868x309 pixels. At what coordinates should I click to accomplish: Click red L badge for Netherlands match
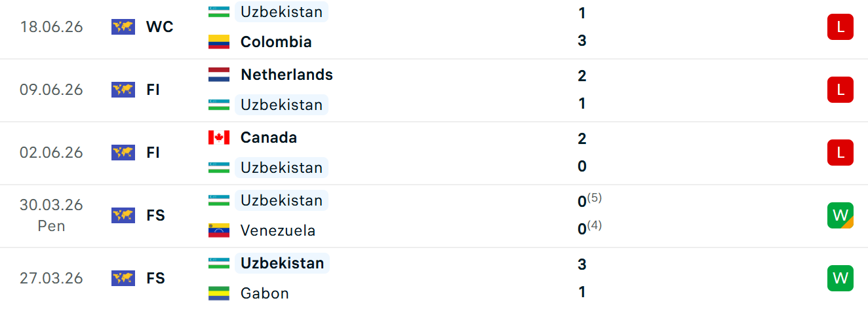coord(840,90)
